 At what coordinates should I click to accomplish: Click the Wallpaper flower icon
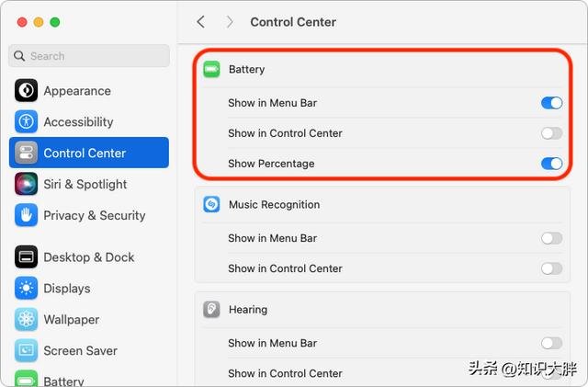pos(26,320)
